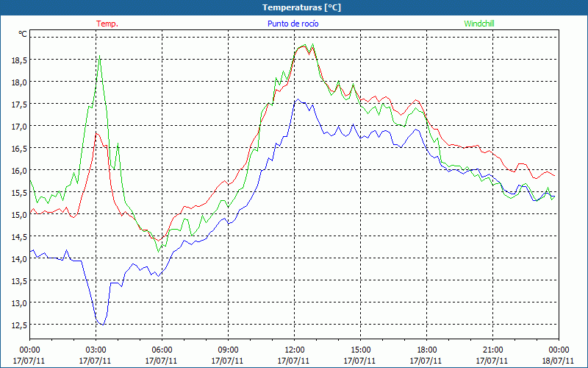Click the 18,0 y-axis value

[x=19, y=82]
